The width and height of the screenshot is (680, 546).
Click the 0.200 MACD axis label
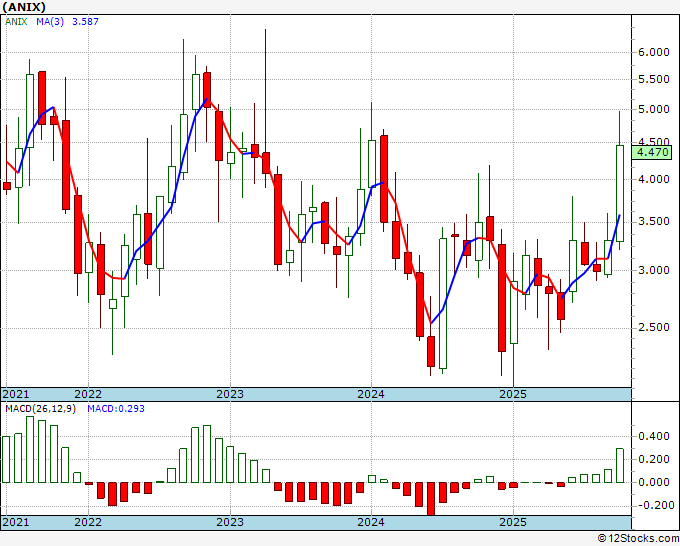[x=654, y=459]
